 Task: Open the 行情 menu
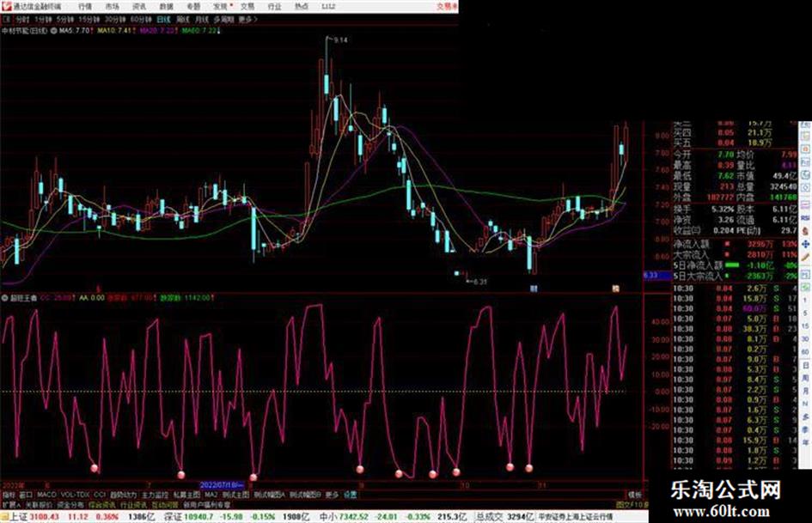85,7
